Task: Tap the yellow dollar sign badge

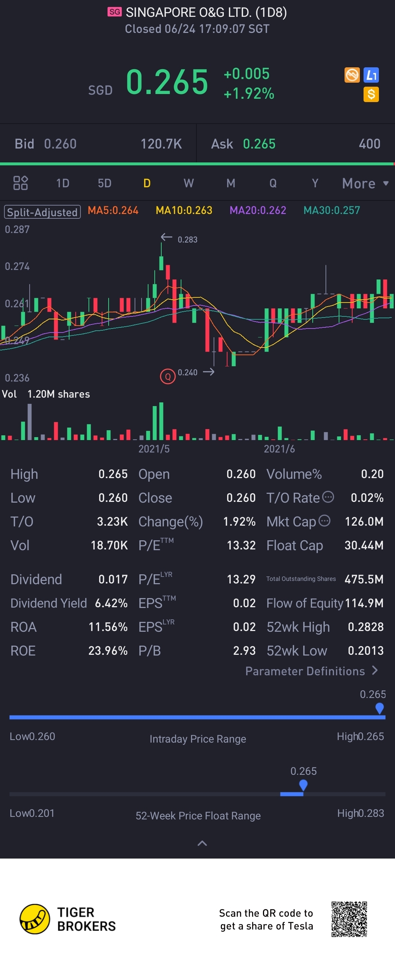Action: coord(371,94)
